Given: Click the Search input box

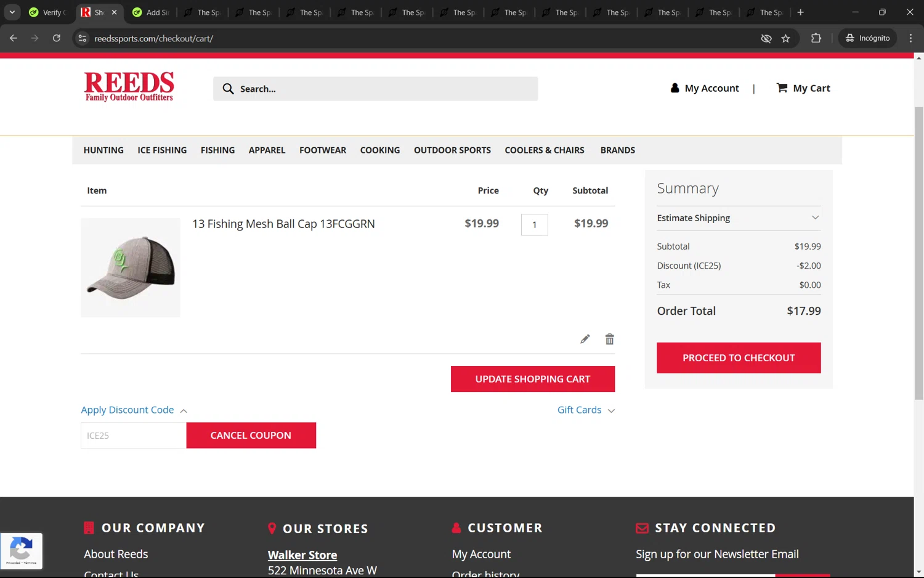Looking at the screenshot, I should coord(375,89).
